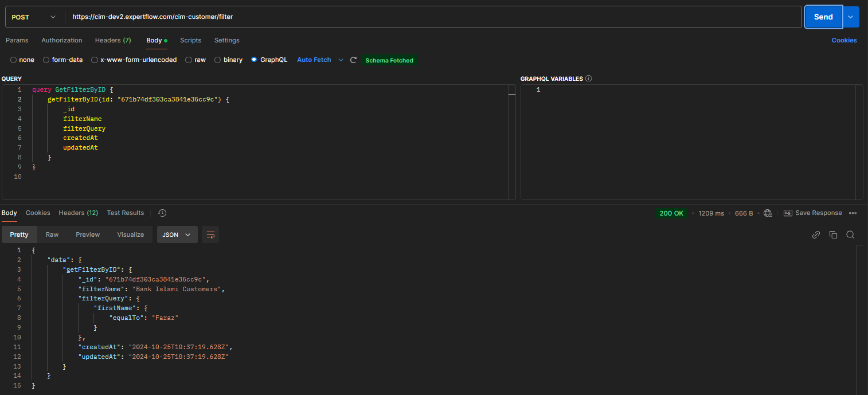The width and height of the screenshot is (868, 395).
Task: Toggle the wrap lines icon
Action: point(210,234)
